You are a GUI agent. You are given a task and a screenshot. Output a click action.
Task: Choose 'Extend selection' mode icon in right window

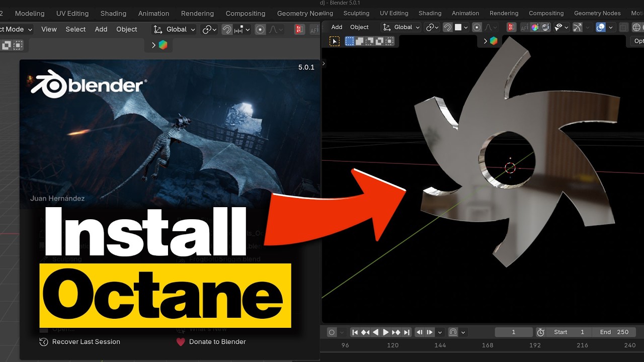[x=359, y=41]
